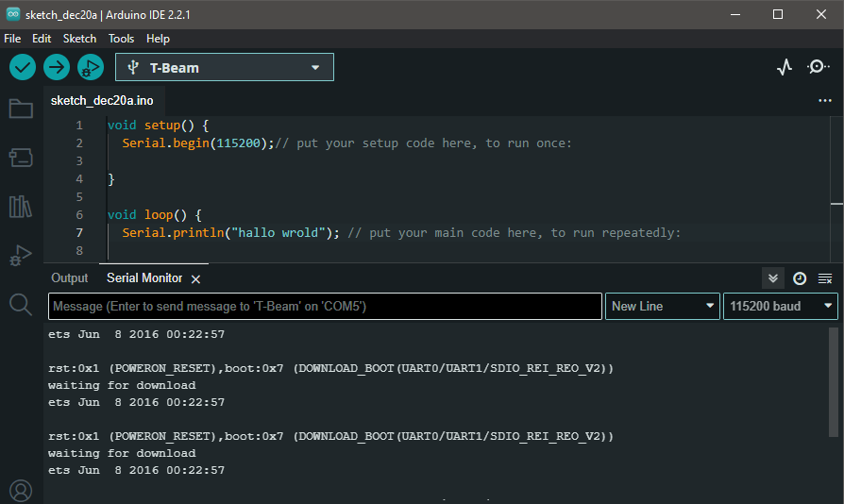The height and width of the screenshot is (504, 844).
Task: Clear the Serial Monitor output
Action: tap(825, 278)
